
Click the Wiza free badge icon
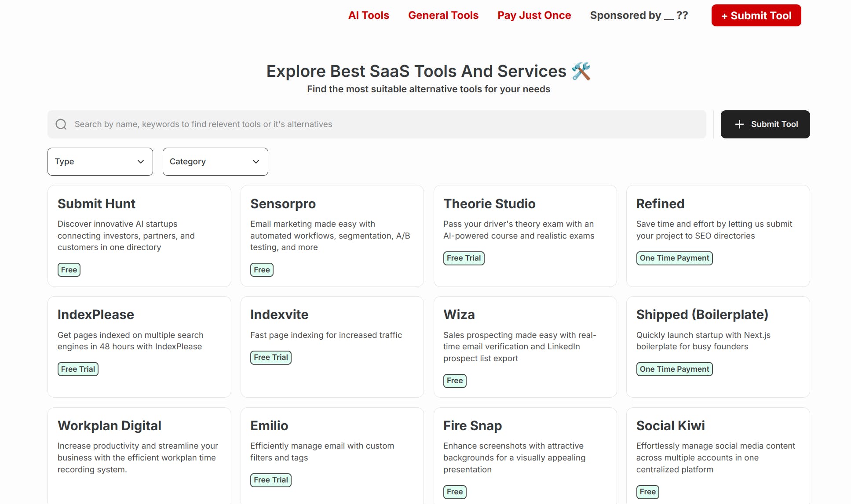[455, 381]
